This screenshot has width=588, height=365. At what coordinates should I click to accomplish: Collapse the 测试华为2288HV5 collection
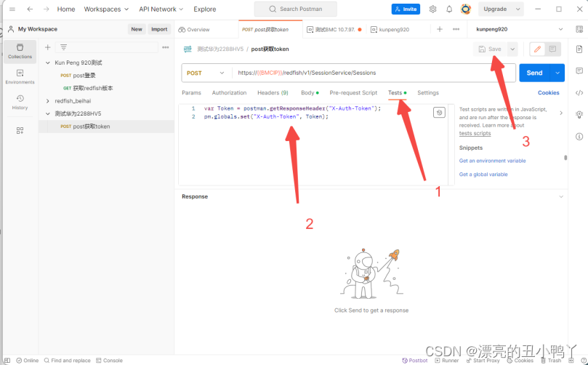48,113
